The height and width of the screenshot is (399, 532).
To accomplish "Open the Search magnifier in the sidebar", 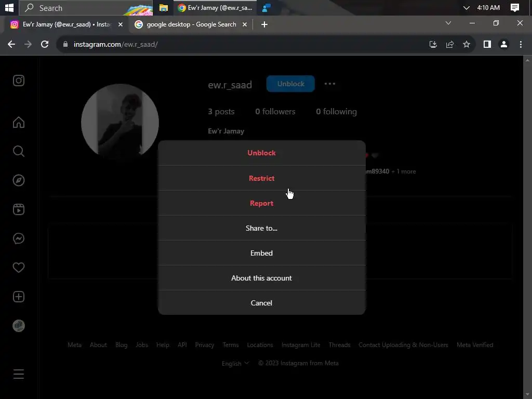I will point(19,151).
